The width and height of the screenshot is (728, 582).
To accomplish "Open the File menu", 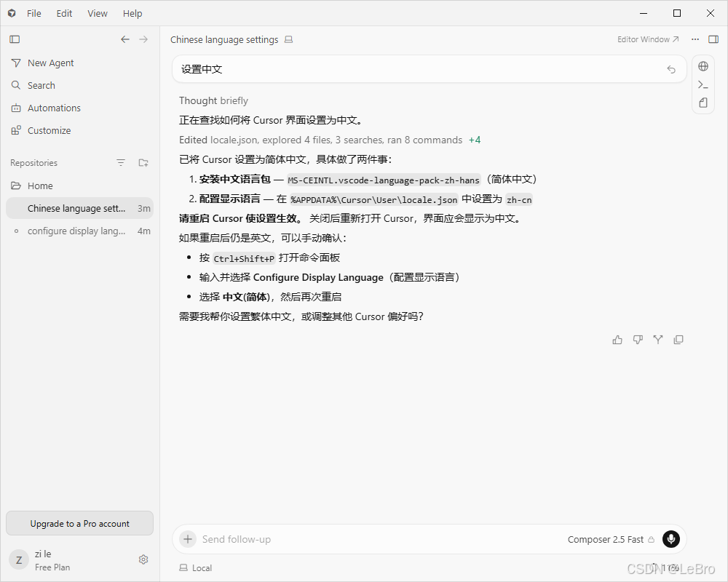I will pyautogui.click(x=34, y=14).
